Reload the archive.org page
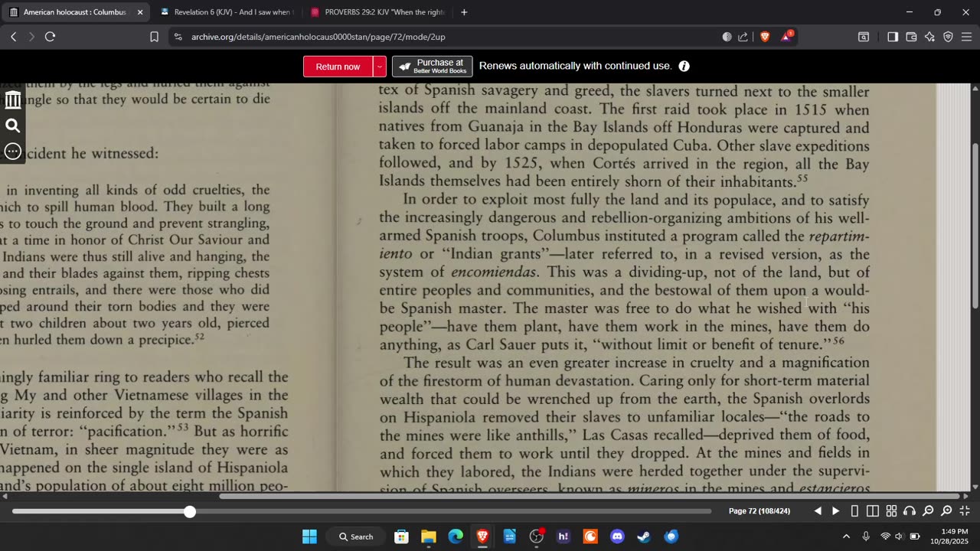 (51, 37)
